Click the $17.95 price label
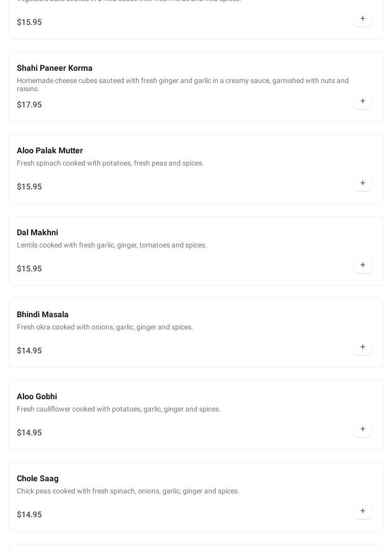Viewport: 392px width, 552px height. click(29, 105)
